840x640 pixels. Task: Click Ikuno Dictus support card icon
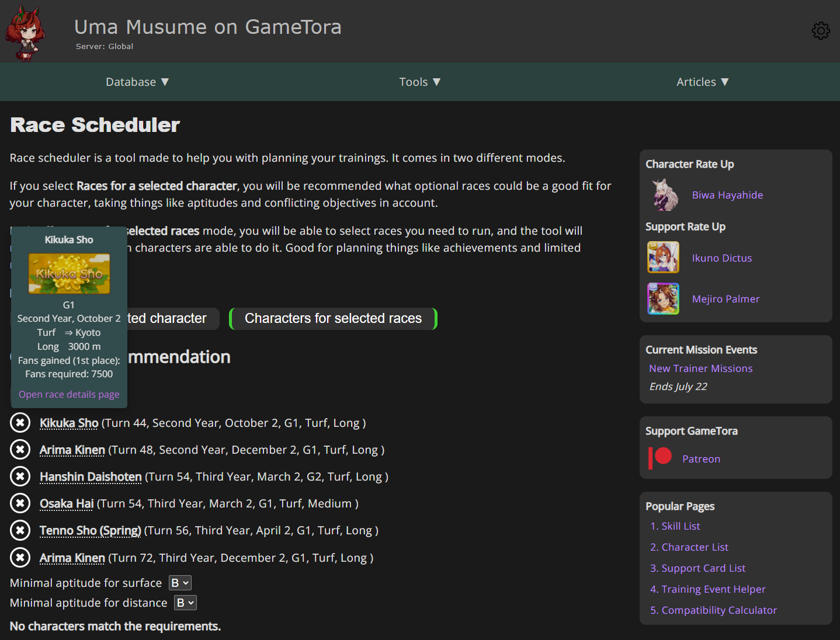pyautogui.click(x=664, y=257)
